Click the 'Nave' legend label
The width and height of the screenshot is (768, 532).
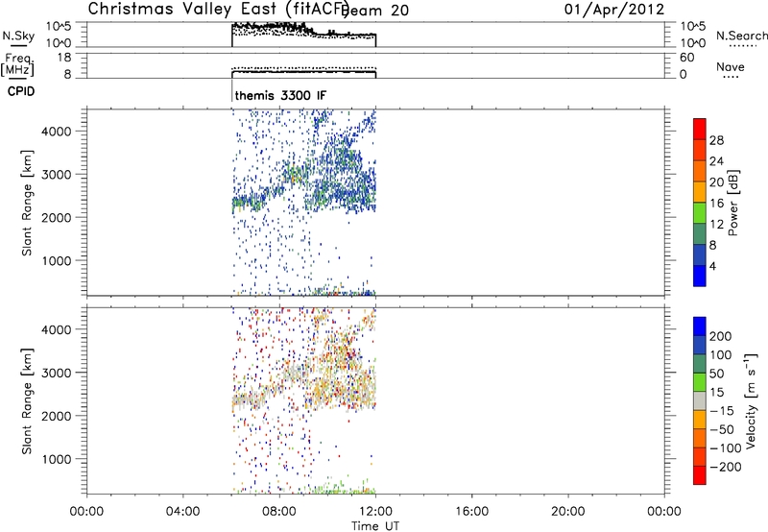[731, 66]
